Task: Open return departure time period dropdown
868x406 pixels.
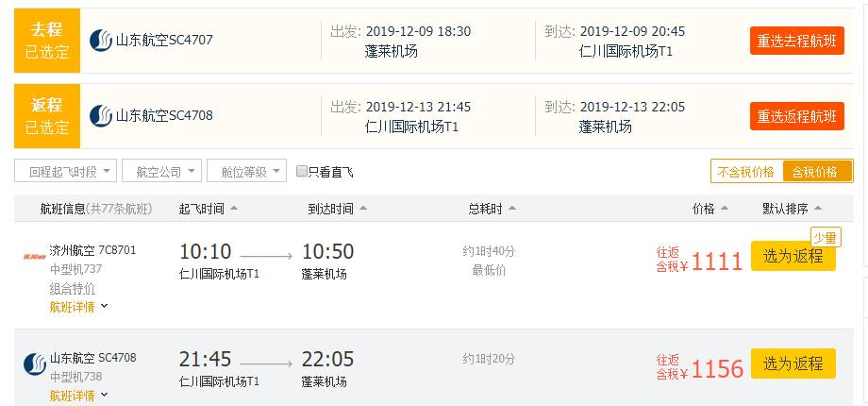Action: pos(66,172)
